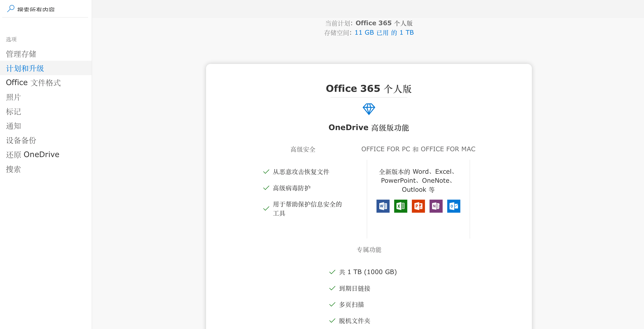Click 脱机文件夹 feature text

(x=355, y=321)
